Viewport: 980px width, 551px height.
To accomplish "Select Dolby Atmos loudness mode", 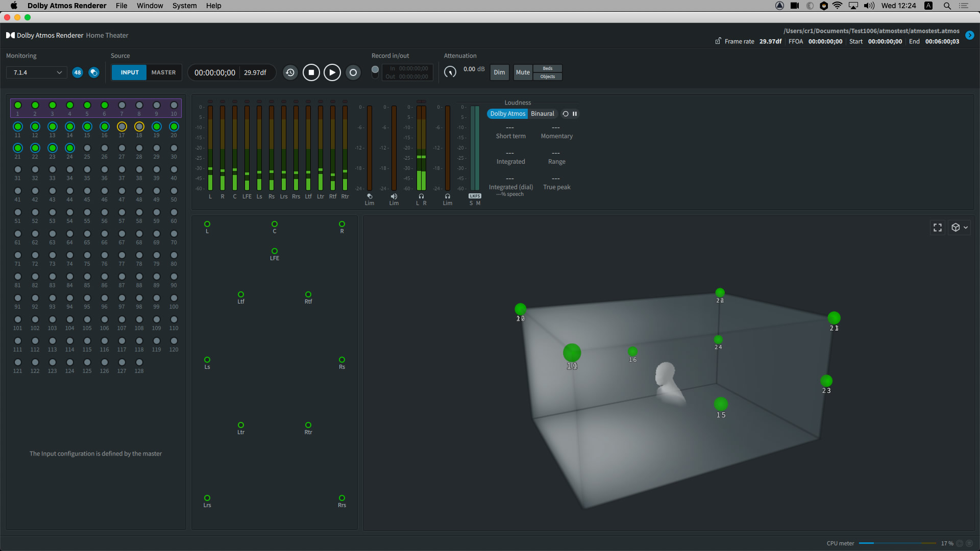I will [x=507, y=114].
